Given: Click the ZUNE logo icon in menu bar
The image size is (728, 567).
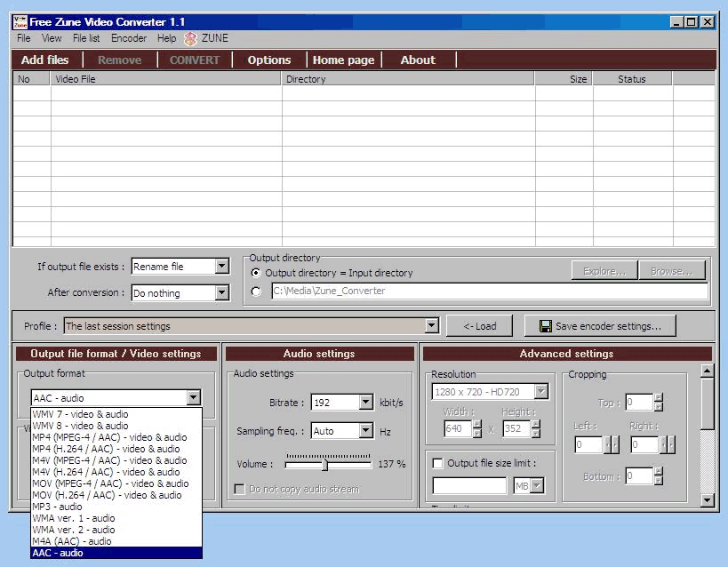Looking at the screenshot, I should (x=190, y=38).
